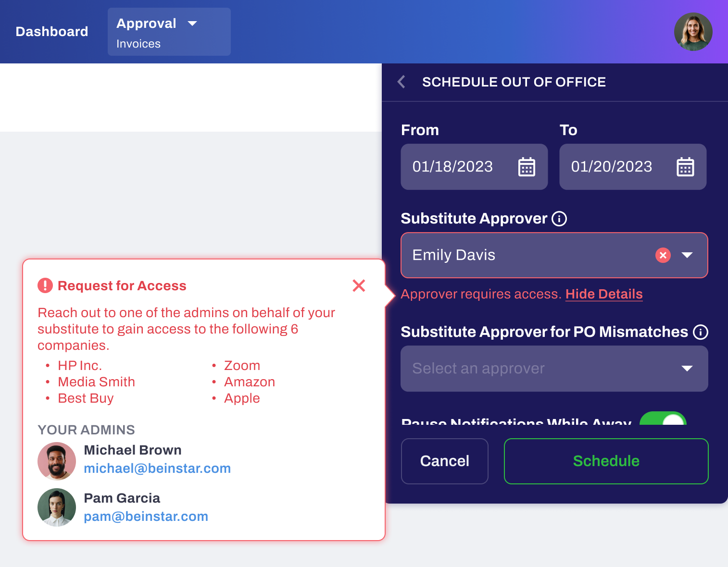The width and height of the screenshot is (728, 567).
Task: Go back using the panel header chevron
Action: coord(402,82)
